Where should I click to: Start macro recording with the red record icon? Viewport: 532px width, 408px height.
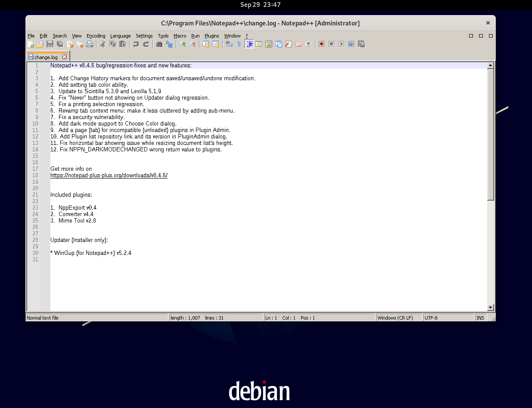pyautogui.click(x=321, y=44)
